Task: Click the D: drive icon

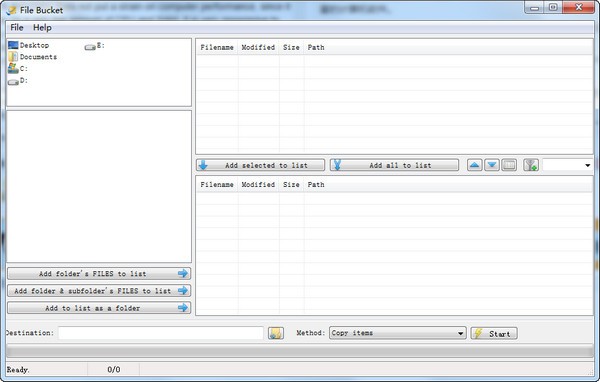Action: coord(13,82)
